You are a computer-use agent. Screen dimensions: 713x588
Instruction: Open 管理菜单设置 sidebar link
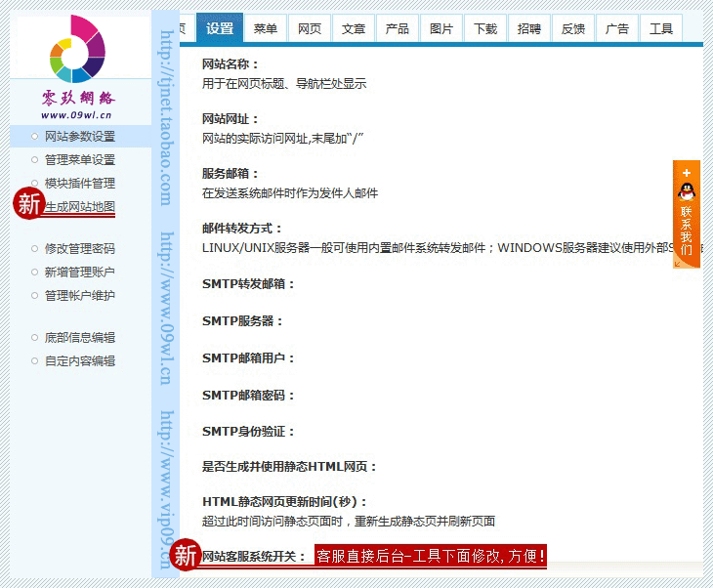[80, 159]
